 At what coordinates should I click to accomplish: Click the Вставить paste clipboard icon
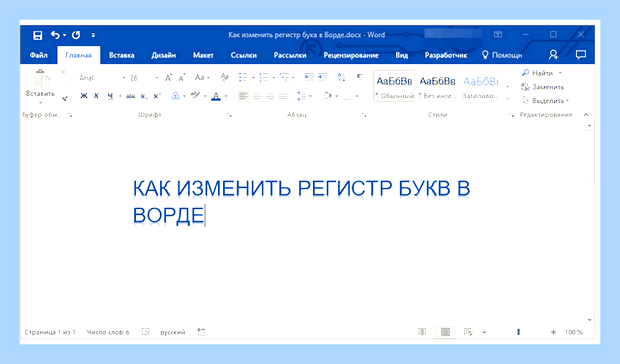coord(41,79)
